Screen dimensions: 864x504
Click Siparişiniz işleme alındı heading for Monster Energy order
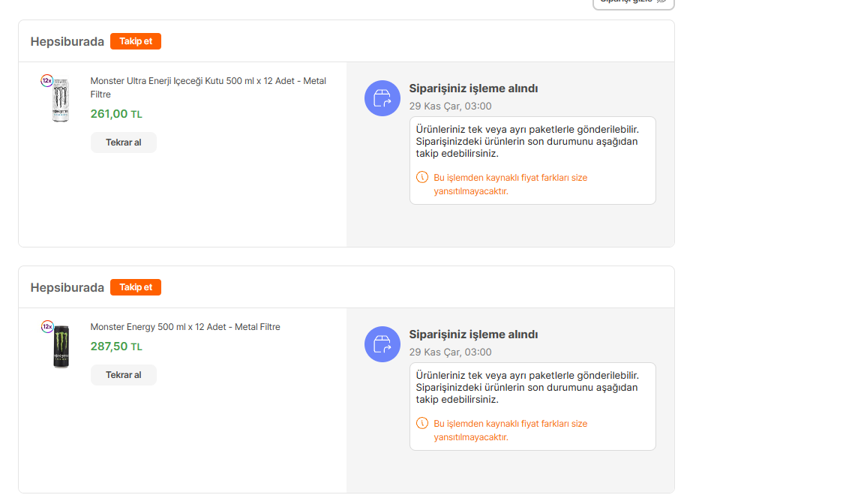(x=473, y=334)
